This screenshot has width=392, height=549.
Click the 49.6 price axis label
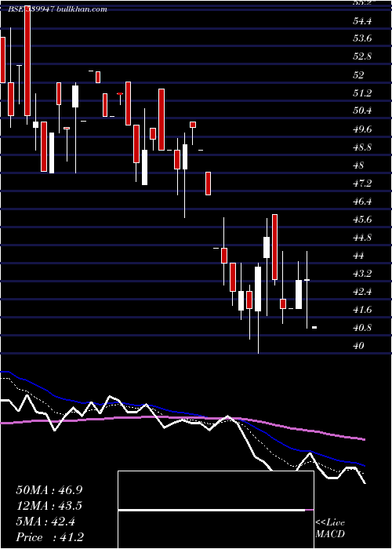(x=362, y=129)
